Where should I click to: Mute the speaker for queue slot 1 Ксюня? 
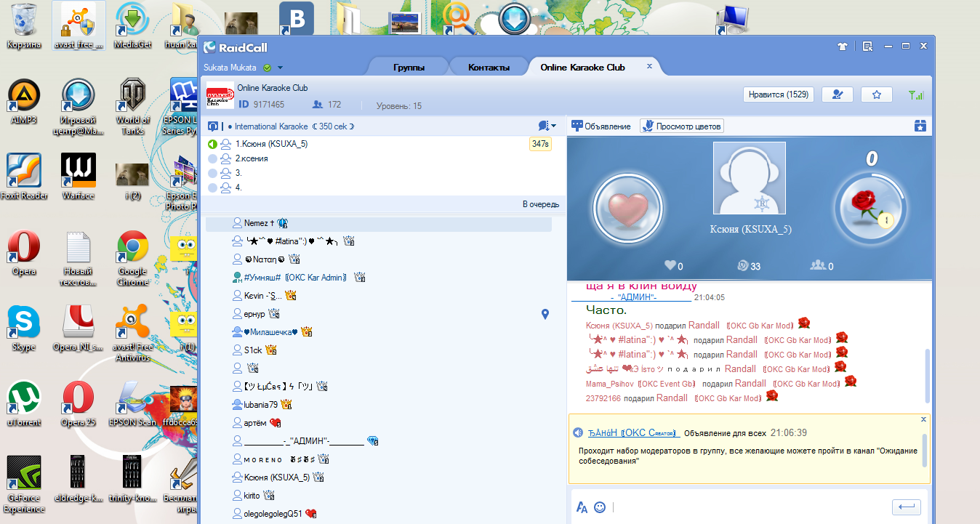point(213,144)
